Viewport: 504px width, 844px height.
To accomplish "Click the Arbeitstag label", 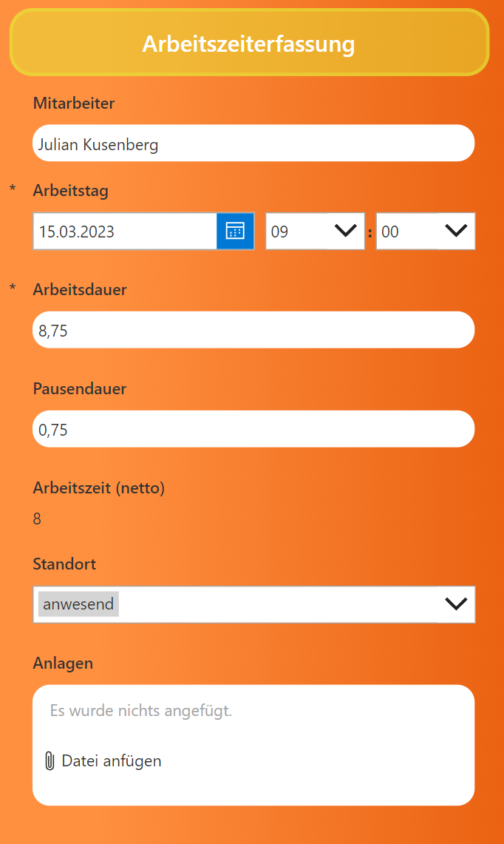I will coord(71,191).
